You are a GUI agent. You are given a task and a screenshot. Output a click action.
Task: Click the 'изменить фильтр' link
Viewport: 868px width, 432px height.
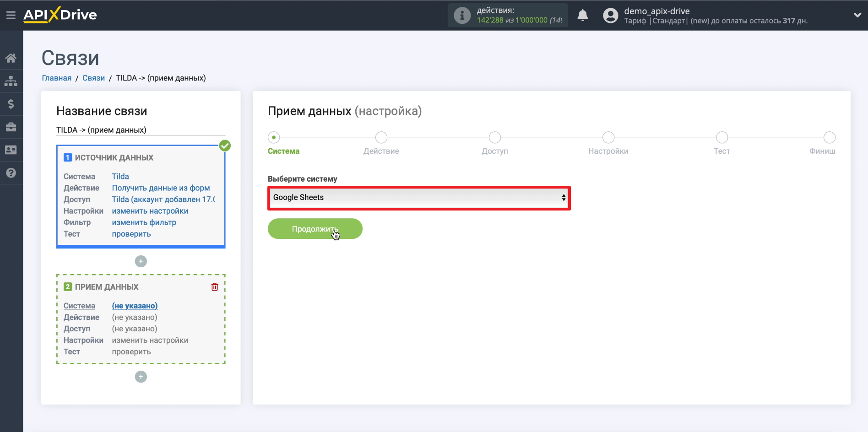[144, 222]
